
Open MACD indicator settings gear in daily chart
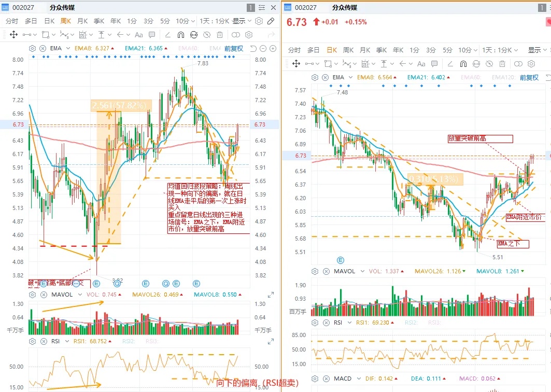coord(315,379)
